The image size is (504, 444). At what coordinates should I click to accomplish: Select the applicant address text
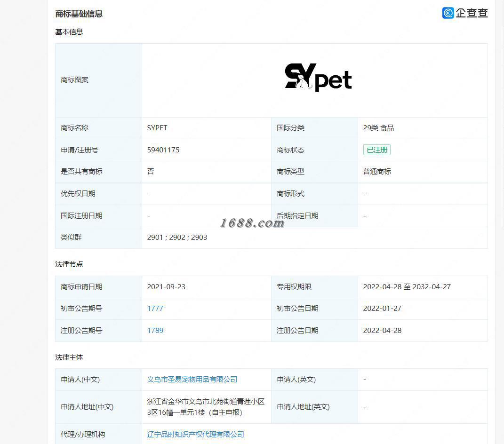pos(206,407)
